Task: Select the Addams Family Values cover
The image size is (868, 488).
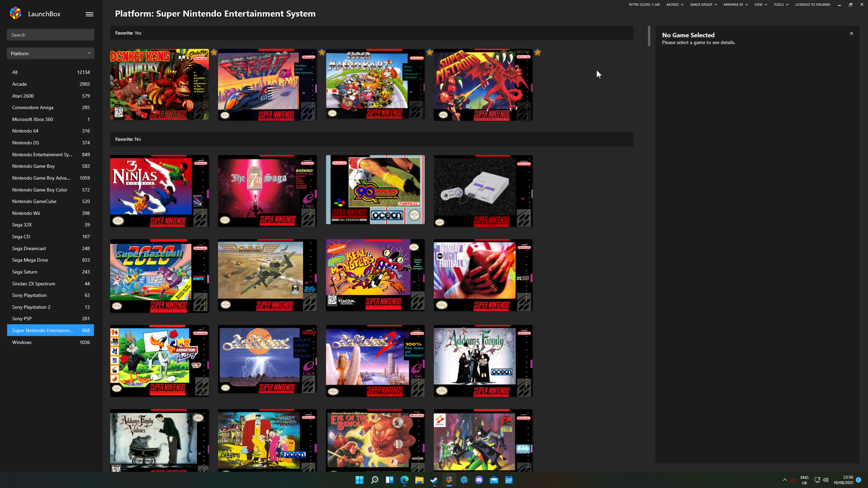Action: [159, 441]
